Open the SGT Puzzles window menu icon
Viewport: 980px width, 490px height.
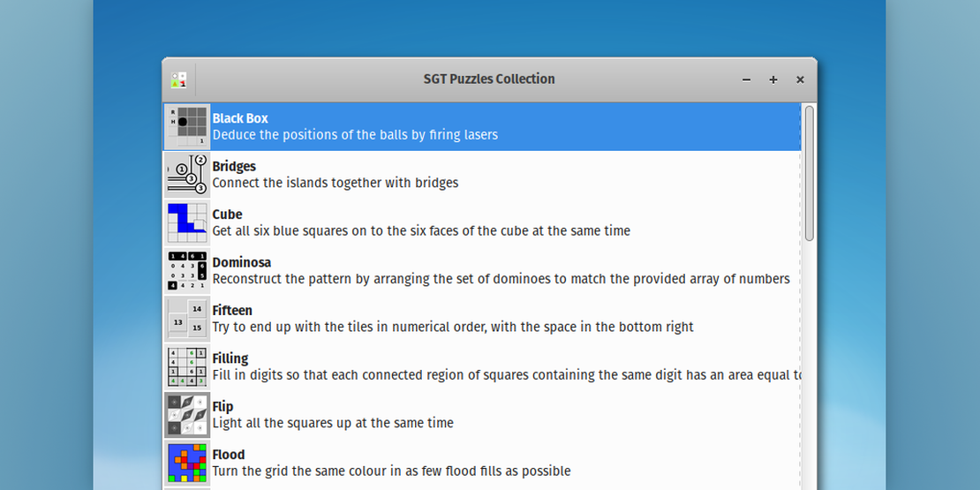click(x=179, y=79)
